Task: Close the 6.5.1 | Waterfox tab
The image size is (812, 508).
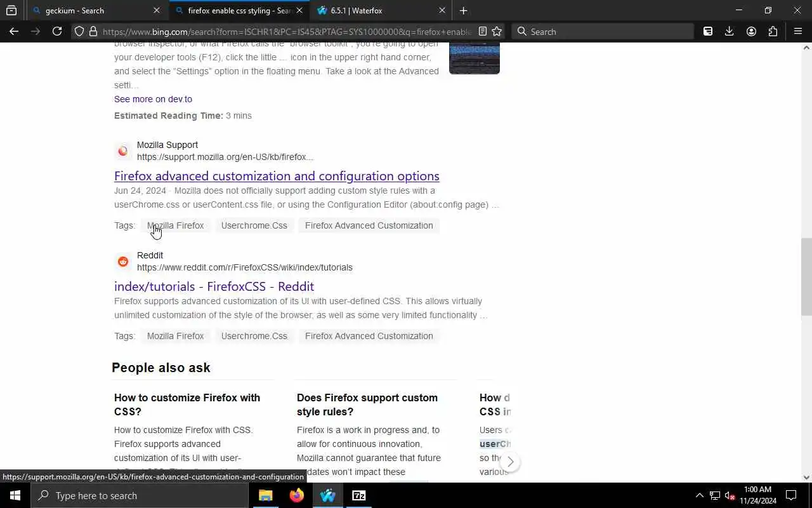Action: 442,11
